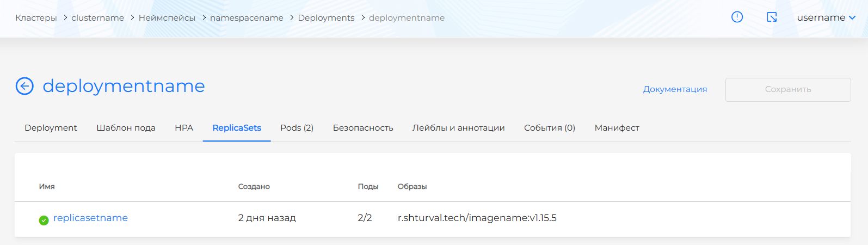Open the Шаблон пода tab

click(126, 128)
